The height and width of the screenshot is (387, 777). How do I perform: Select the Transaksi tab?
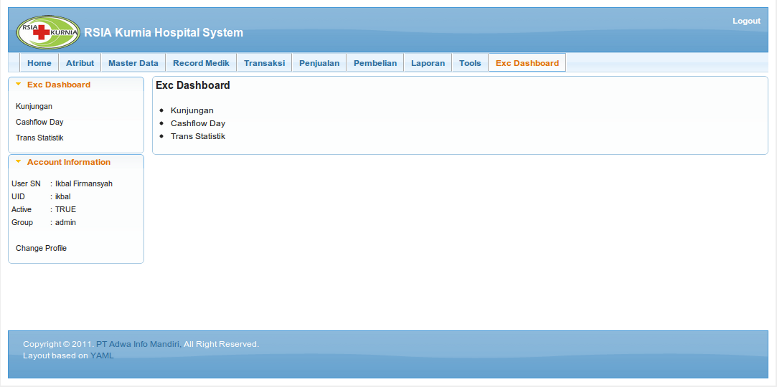(x=264, y=63)
